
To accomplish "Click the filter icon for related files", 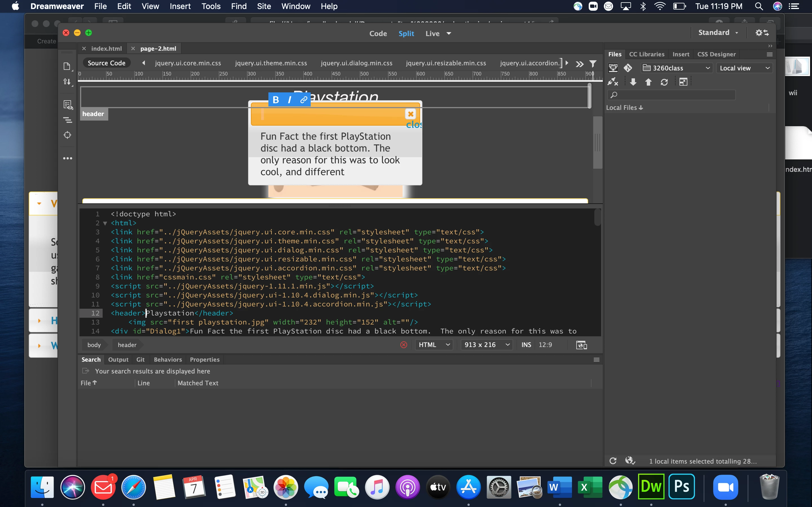I will click(x=593, y=63).
